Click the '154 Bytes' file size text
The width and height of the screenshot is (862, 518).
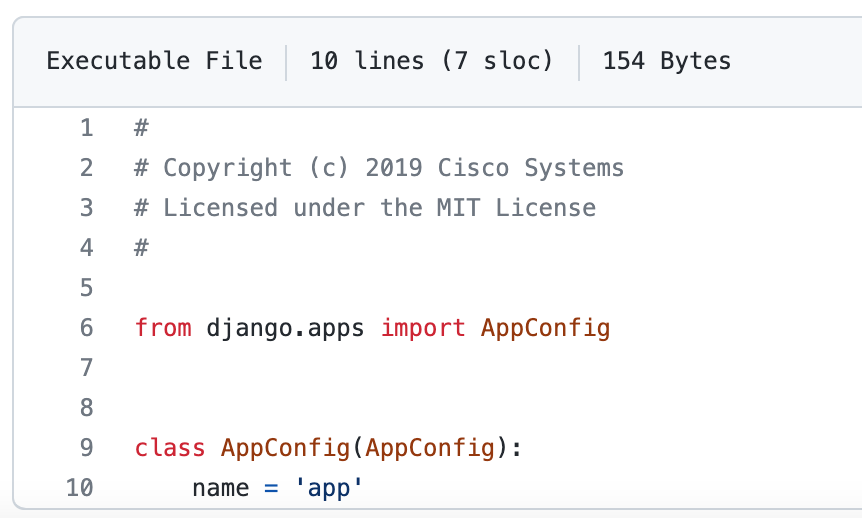pos(666,61)
